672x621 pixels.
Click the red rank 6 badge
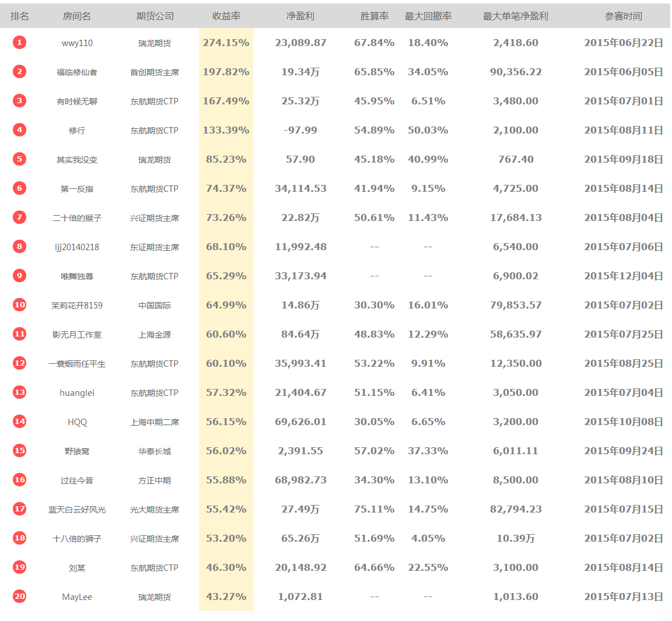[x=19, y=188]
